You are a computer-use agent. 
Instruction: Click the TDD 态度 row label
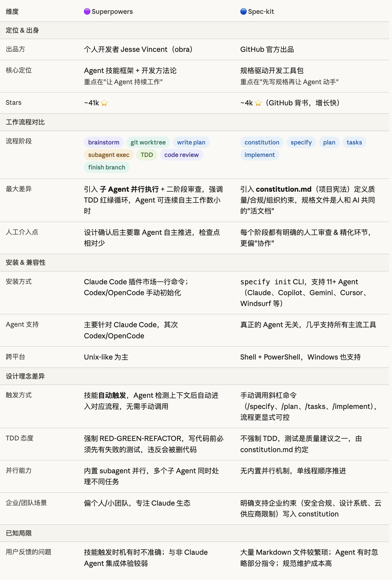click(20, 438)
